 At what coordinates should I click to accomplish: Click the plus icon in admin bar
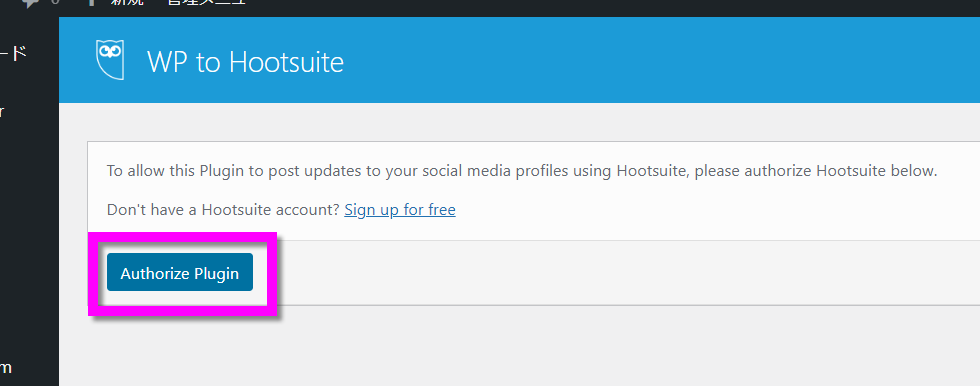click(92, 2)
